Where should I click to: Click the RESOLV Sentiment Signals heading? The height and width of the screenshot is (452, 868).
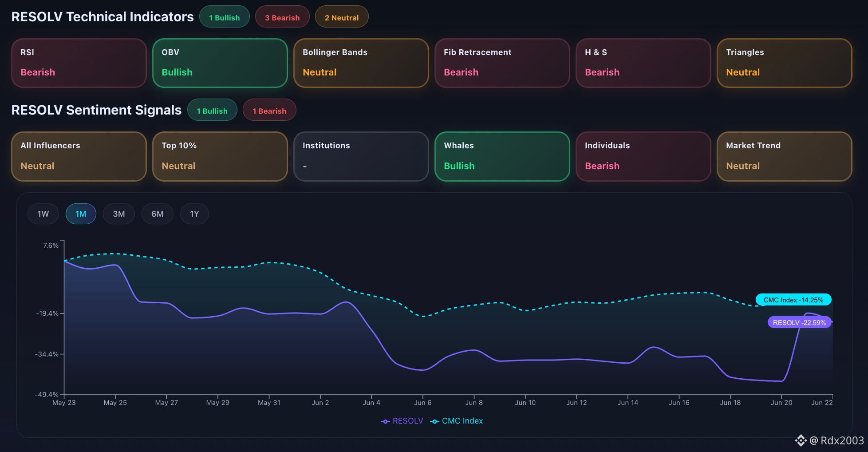coord(96,110)
